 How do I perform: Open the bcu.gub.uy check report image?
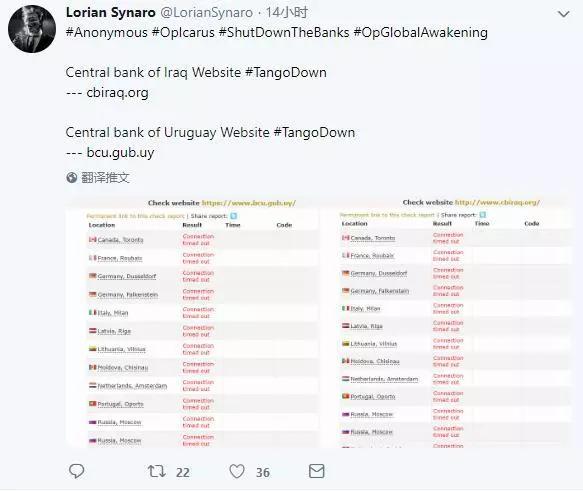click(192, 323)
